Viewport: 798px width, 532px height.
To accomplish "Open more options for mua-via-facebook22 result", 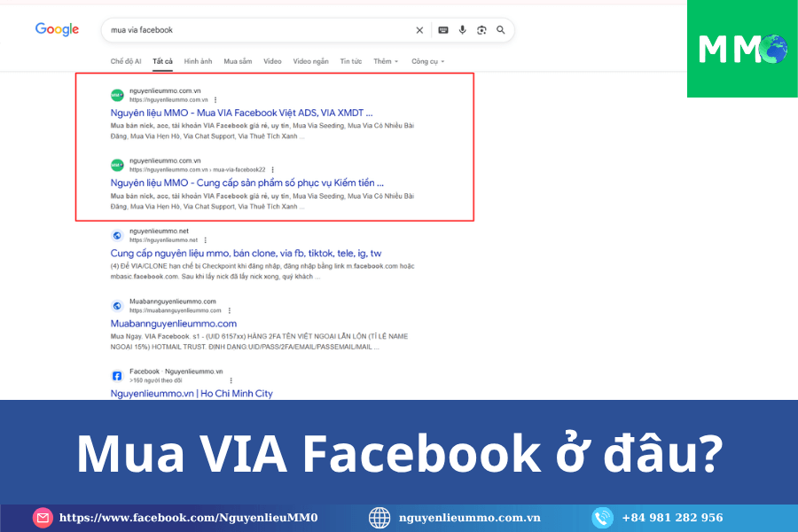I will (272, 169).
